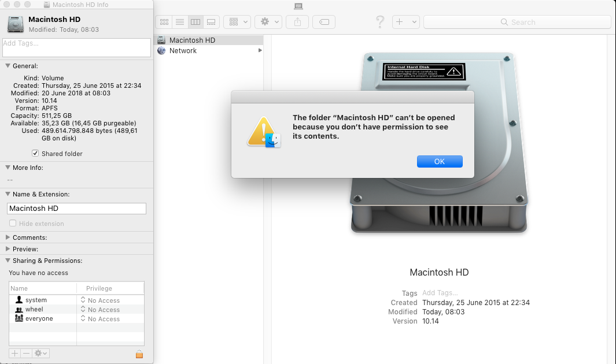Switch Finder to column view
The width and height of the screenshot is (616, 364).
point(196,22)
